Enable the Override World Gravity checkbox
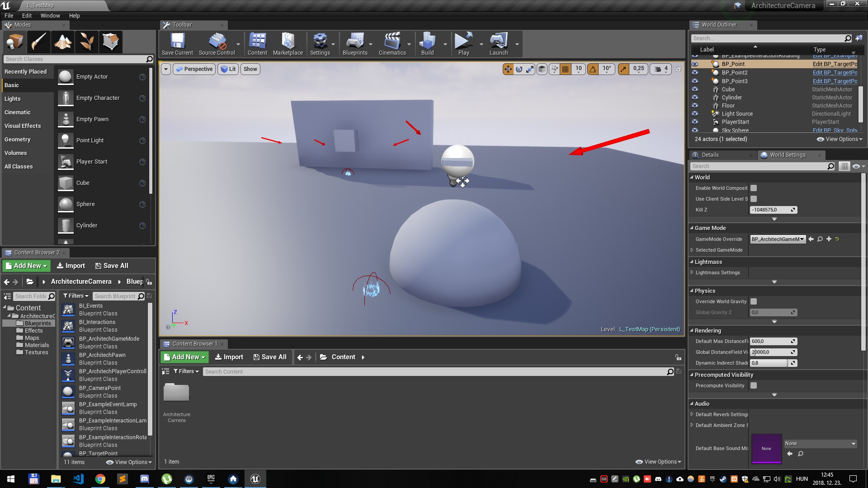The width and height of the screenshot is (868, 488). point(753,301)
